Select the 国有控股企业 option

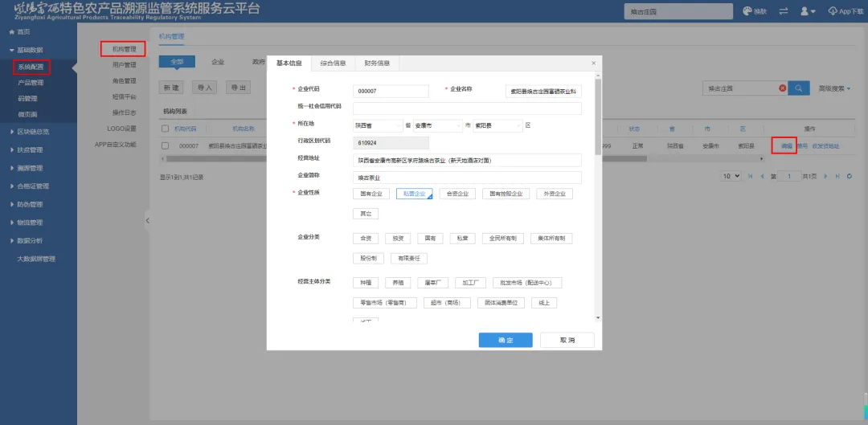click(x=506, y=194)
